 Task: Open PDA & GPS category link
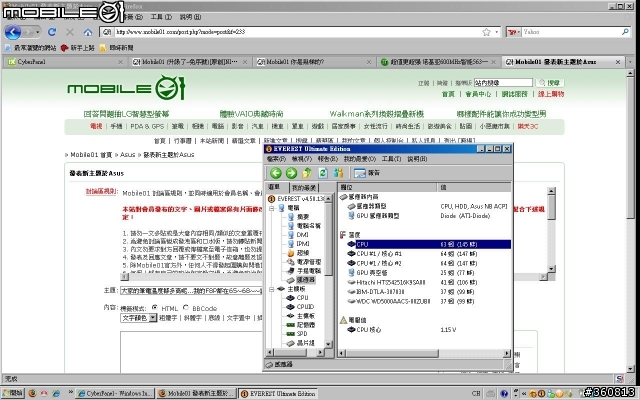(147, 126)
